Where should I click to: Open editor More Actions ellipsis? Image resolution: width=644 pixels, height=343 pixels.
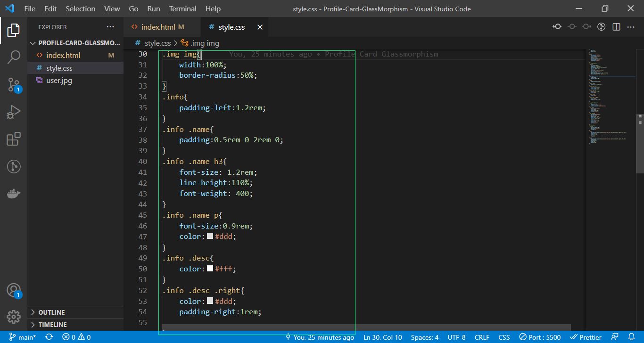click(x=631, y=27)
